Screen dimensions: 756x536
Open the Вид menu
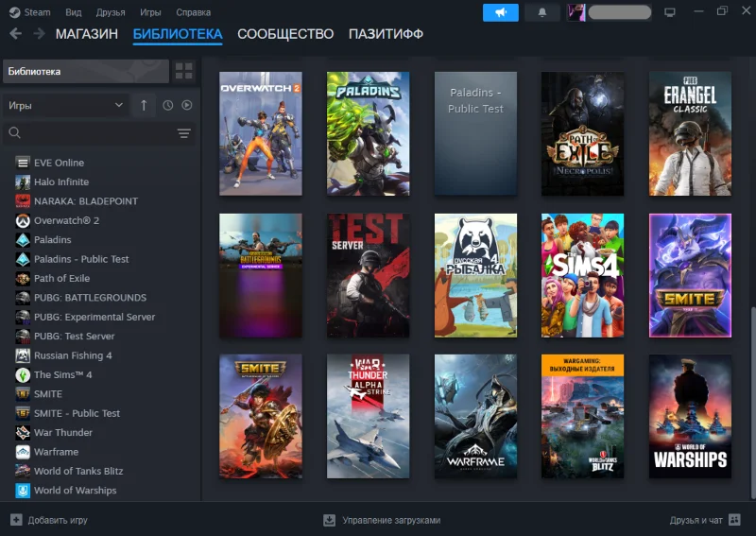coord(73,12)
